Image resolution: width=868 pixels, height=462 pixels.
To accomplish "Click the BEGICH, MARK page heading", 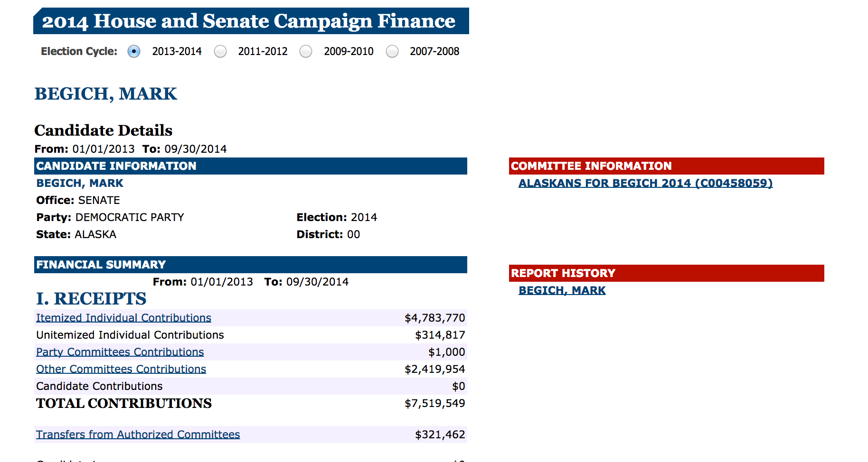I will pyautogui.click(x=105, y=94).
